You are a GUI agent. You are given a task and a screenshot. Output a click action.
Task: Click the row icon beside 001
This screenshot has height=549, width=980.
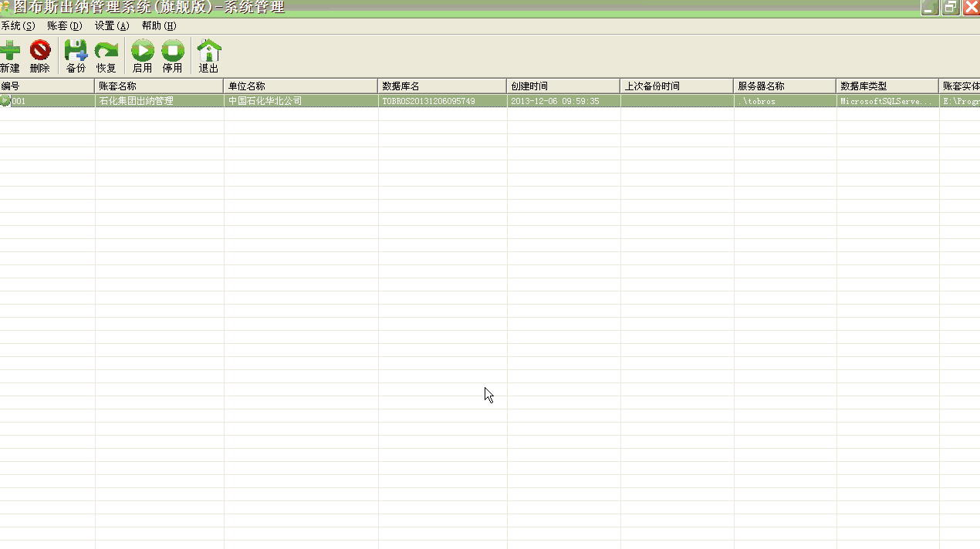pyautogui.click(x=5, y=101)
